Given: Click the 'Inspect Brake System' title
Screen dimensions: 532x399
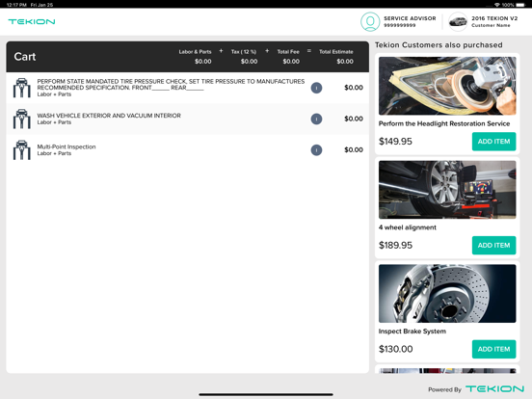Looking at the screenshot, I should pos(412,332).
